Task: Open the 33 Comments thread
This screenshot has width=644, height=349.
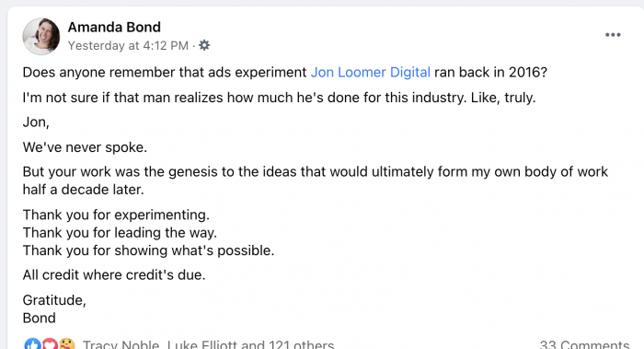Action: (584, 344)
